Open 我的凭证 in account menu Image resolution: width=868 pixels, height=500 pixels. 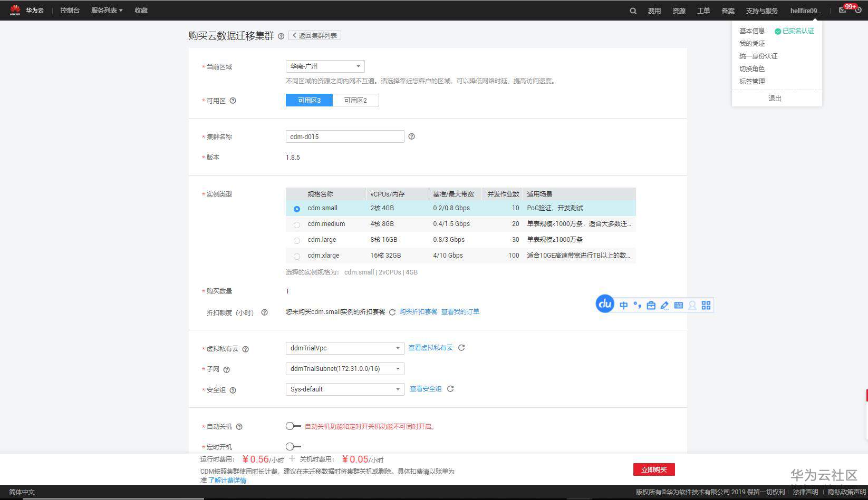click(752, 44)
